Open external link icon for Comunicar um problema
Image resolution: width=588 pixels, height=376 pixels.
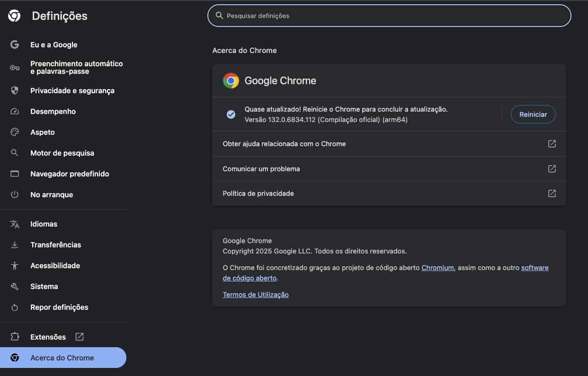[552, 169]
